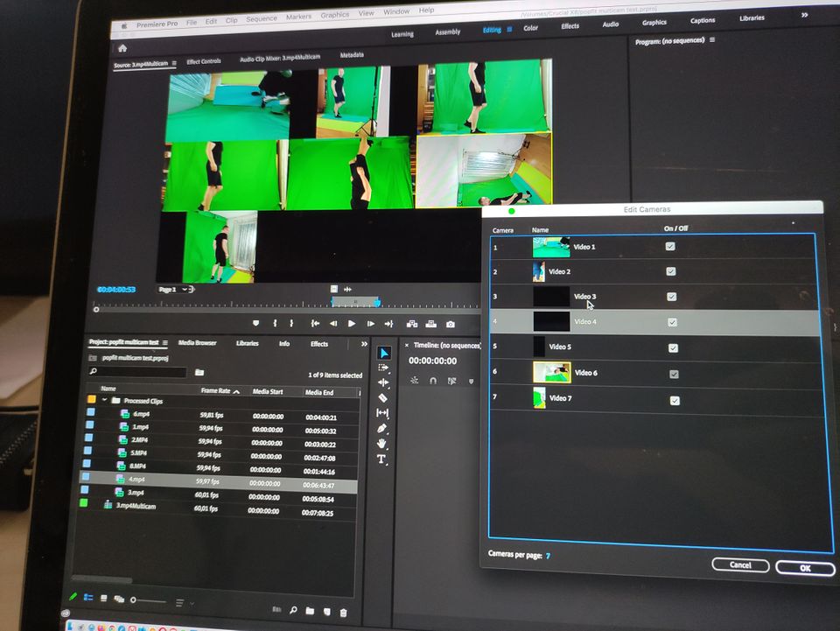The width and height of the screenshot is (840, 631).
Task: Open the Sequence menu
Action: [261, 18]
